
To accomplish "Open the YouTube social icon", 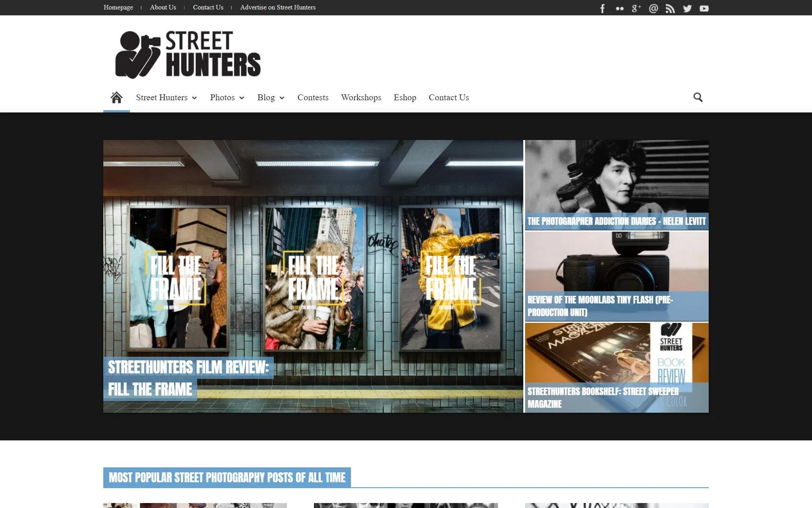I will (x=704, y=8).
